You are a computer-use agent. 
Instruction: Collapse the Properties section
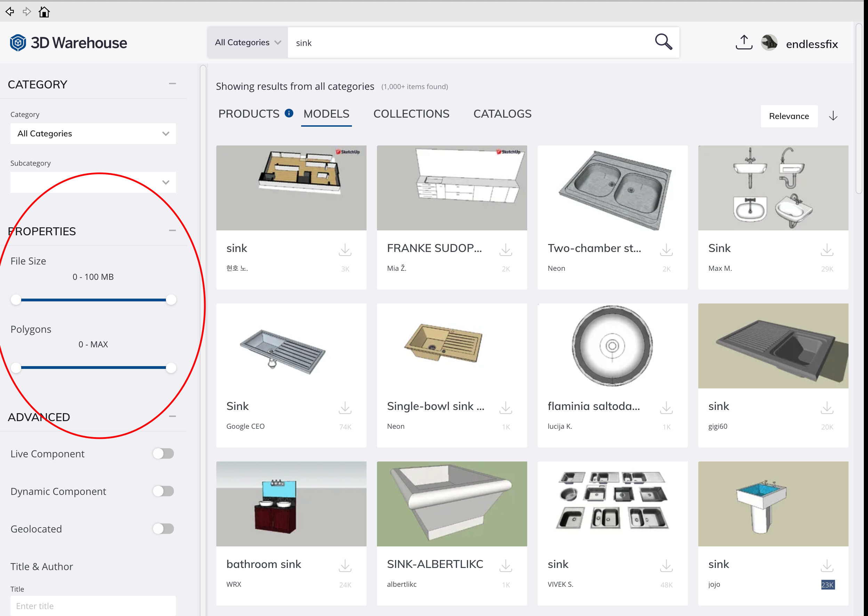click(x=172, y=231)
